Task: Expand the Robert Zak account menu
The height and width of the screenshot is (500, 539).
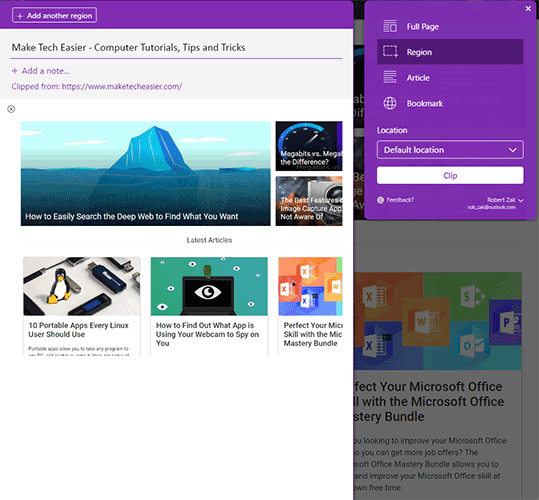Action: pos(505,200)
